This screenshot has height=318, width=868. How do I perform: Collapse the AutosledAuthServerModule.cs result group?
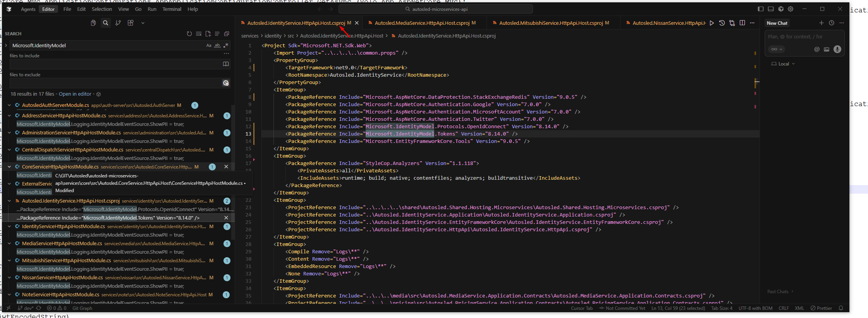click(9, 105)
